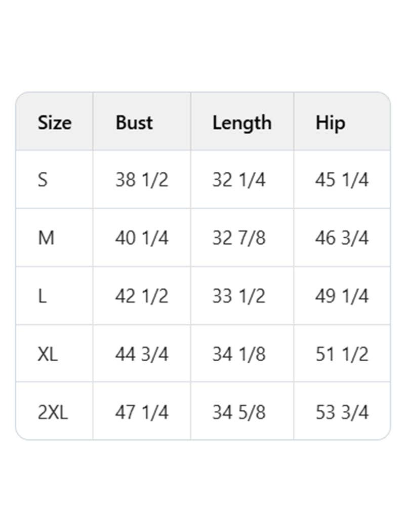
Task: Click the Length column header
Action: (241, 123)
